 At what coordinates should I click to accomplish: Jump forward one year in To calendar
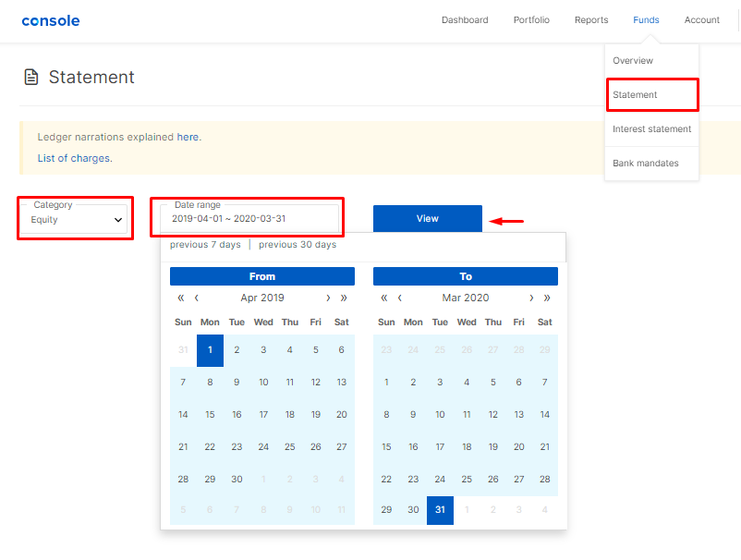tap(547, 298)
